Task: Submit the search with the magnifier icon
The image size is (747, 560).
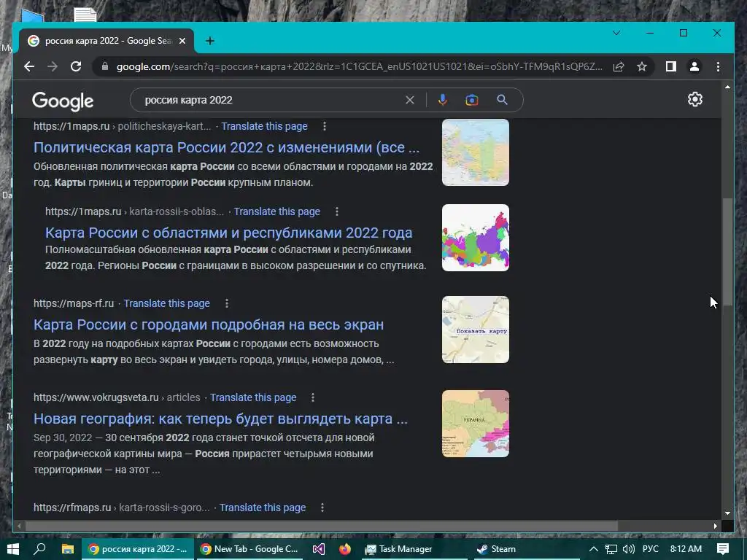Action: coord(502,100)
